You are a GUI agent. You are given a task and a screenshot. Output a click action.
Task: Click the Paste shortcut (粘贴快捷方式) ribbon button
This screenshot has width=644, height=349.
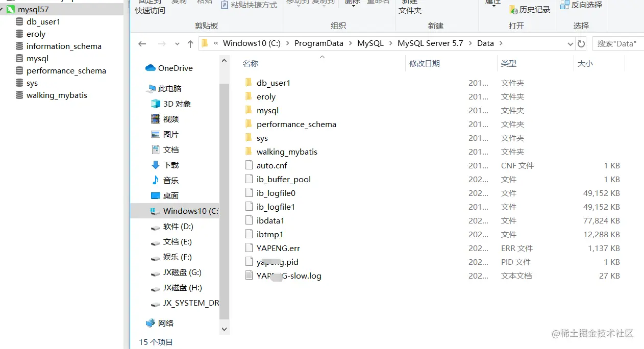click(x=249, y=5)
